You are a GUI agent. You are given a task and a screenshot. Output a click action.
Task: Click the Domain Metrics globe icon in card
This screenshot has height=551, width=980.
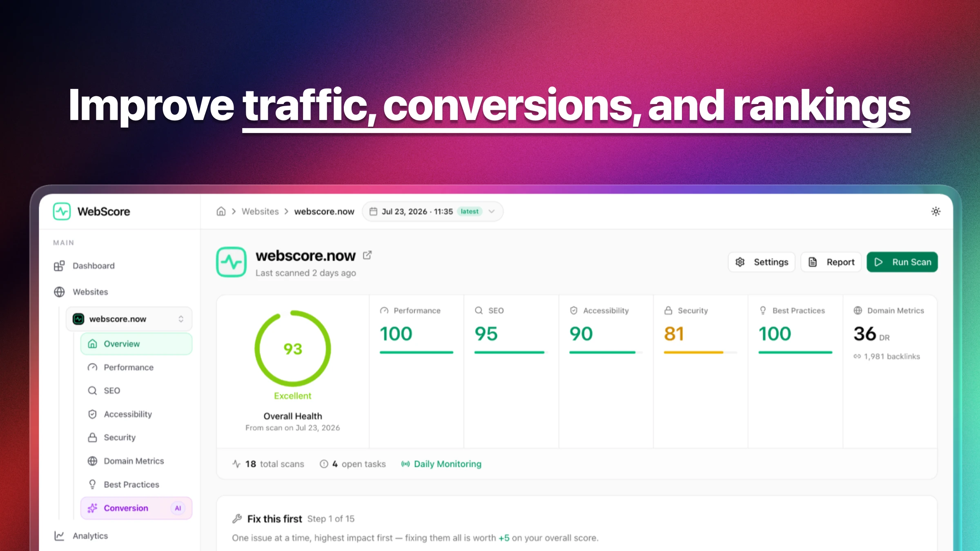click(858, 311)
